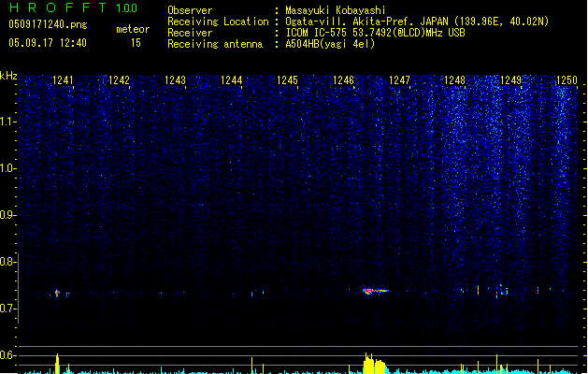Click the 0.9 frequency axis label
Viewport: 588px width, 374px height.
(7, 215)
